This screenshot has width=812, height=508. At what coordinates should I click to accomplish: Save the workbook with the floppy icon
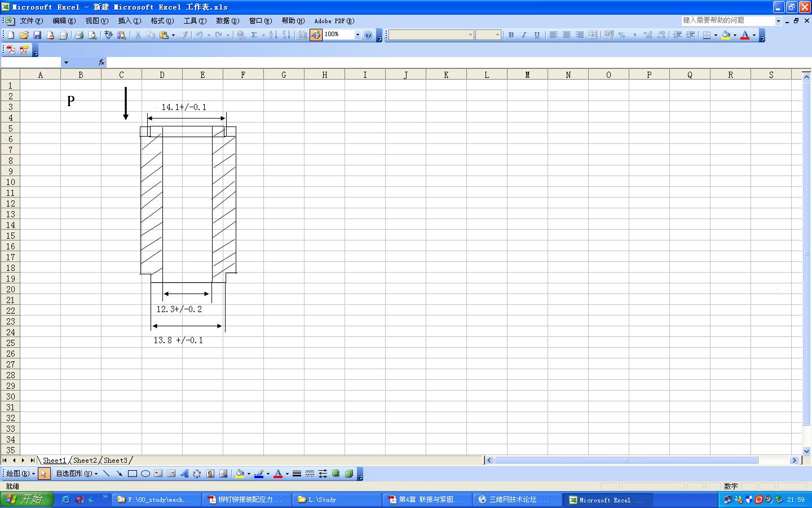(37, 35)
